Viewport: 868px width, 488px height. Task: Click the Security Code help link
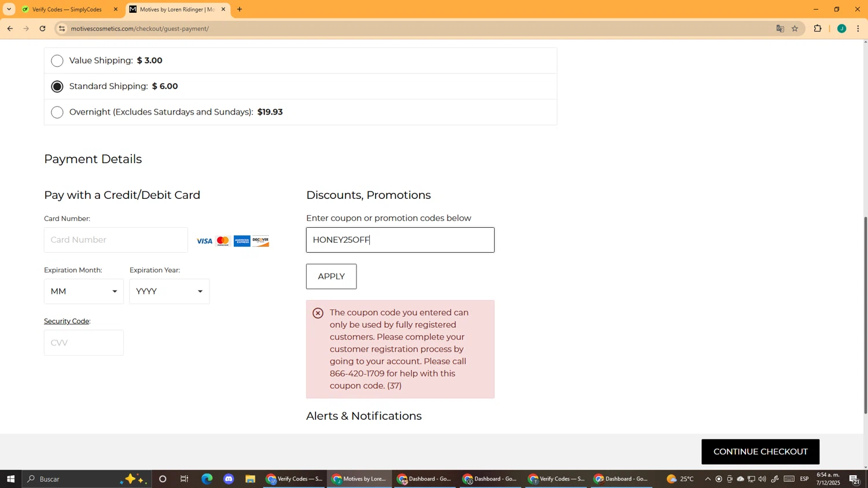tap(67, 321)
